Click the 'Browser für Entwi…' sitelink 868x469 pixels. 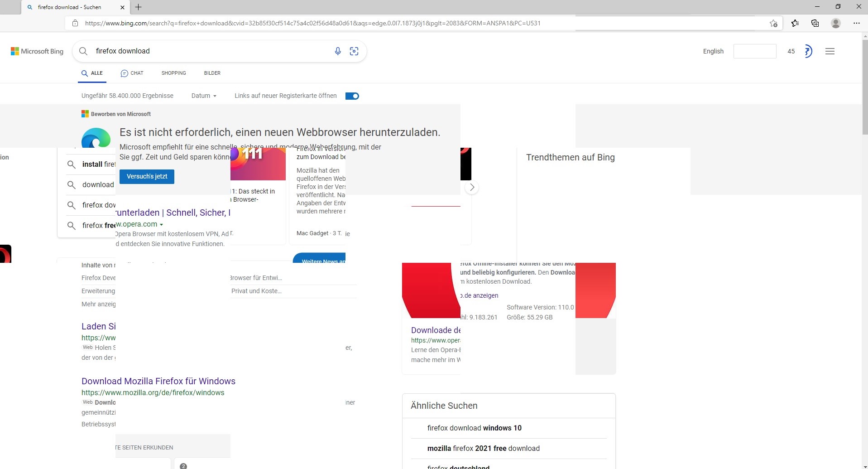coord(256,278)
